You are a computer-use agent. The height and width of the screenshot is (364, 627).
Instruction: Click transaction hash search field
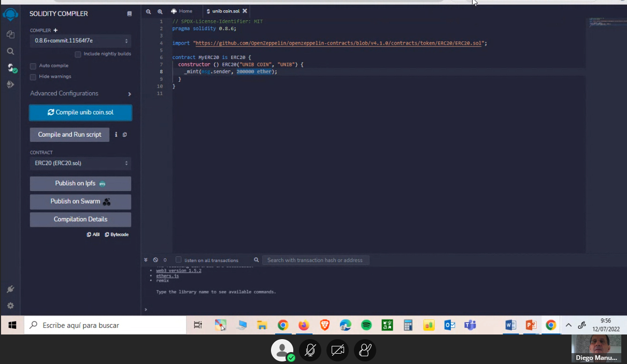(316, 260)
